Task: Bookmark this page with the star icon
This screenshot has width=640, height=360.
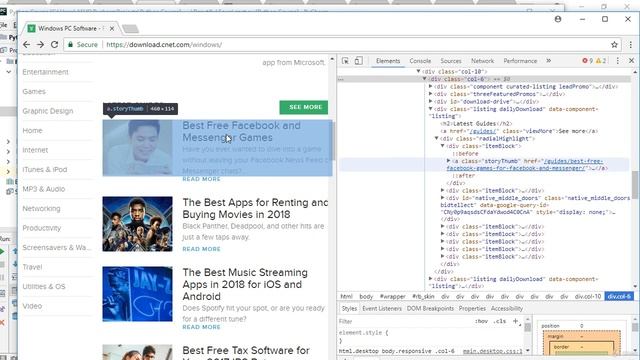Action: point(614,44)
